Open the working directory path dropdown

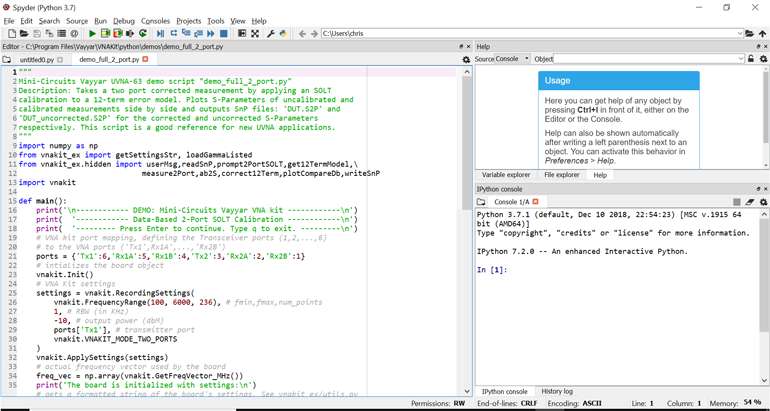click(x=739, y=34)
